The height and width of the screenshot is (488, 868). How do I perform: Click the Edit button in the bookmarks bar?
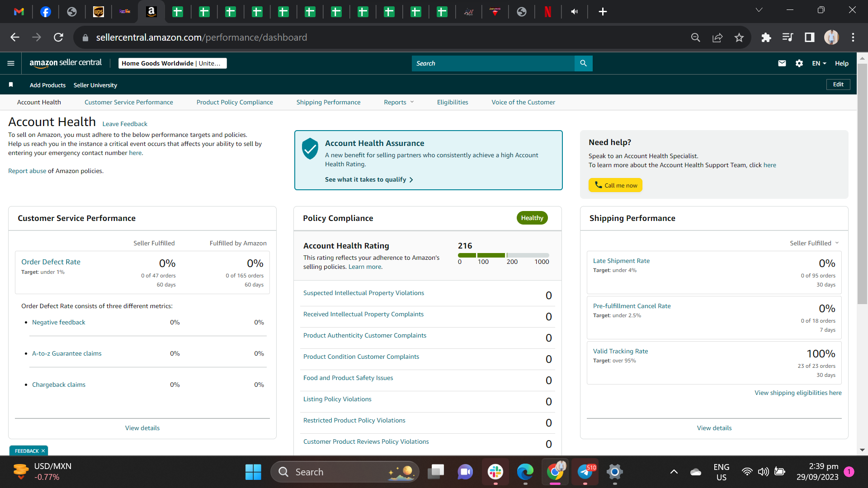pos(838,84)
